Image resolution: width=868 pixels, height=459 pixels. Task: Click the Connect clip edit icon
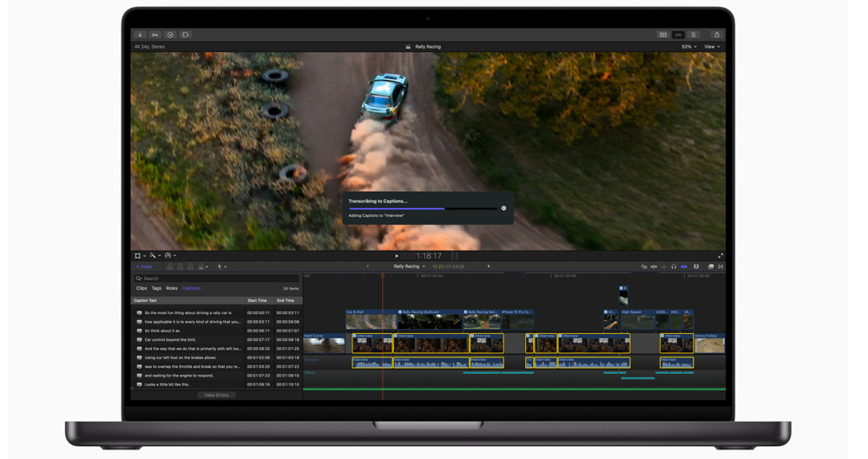click(170, 267)
